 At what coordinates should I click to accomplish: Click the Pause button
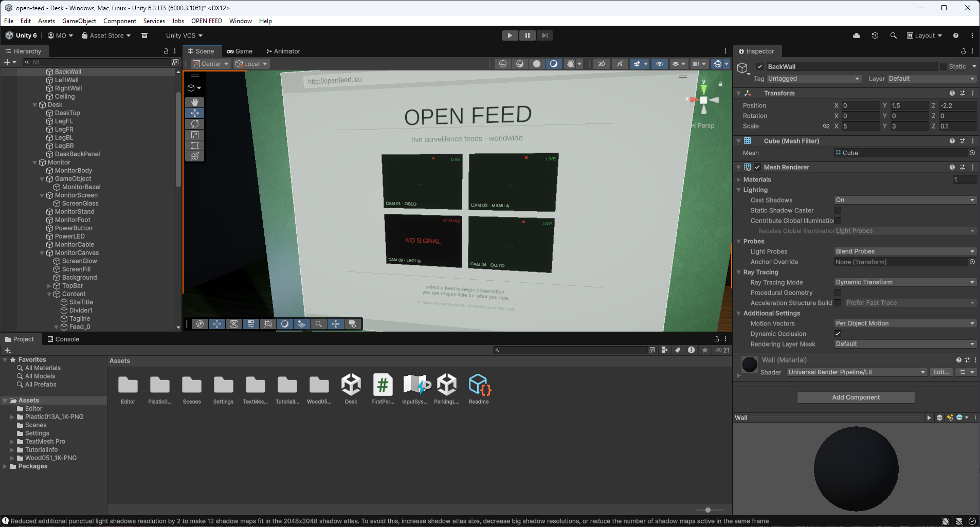click(x=528, y=35)
